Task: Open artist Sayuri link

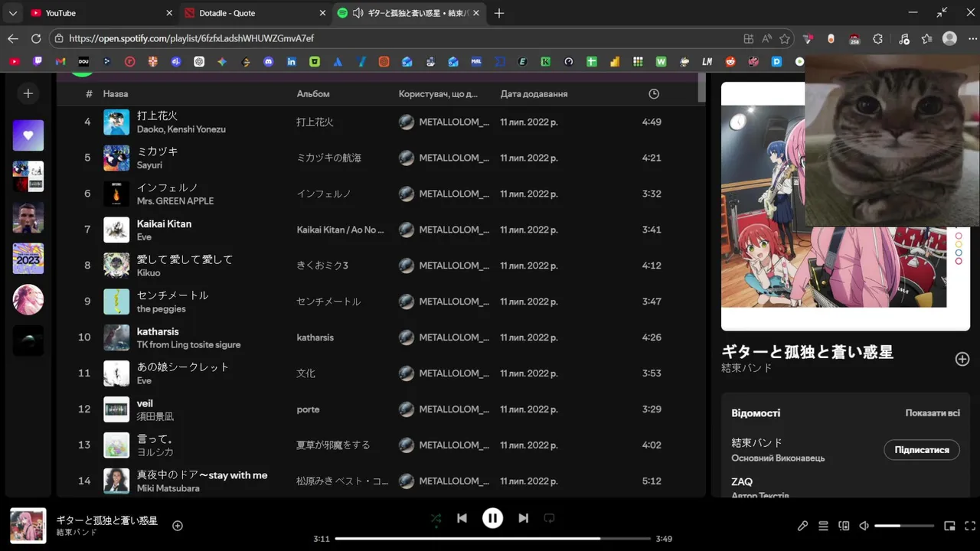Action: coord(149,165)
